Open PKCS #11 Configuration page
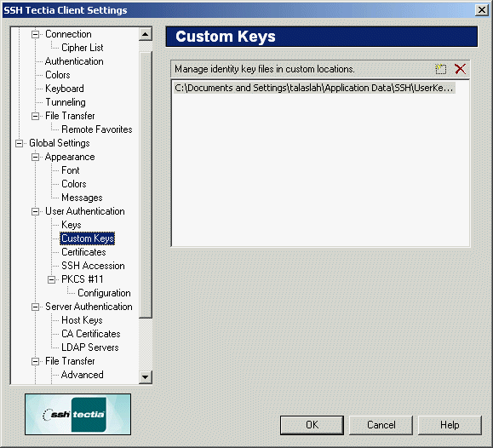This screenshot has height=448, width=493. [x=104, y=293]
